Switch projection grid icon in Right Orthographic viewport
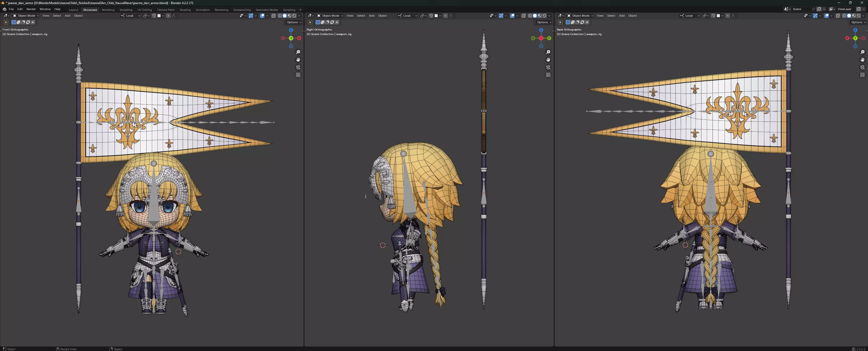Viewport: 868px width, 351px height. pos(548,75)
